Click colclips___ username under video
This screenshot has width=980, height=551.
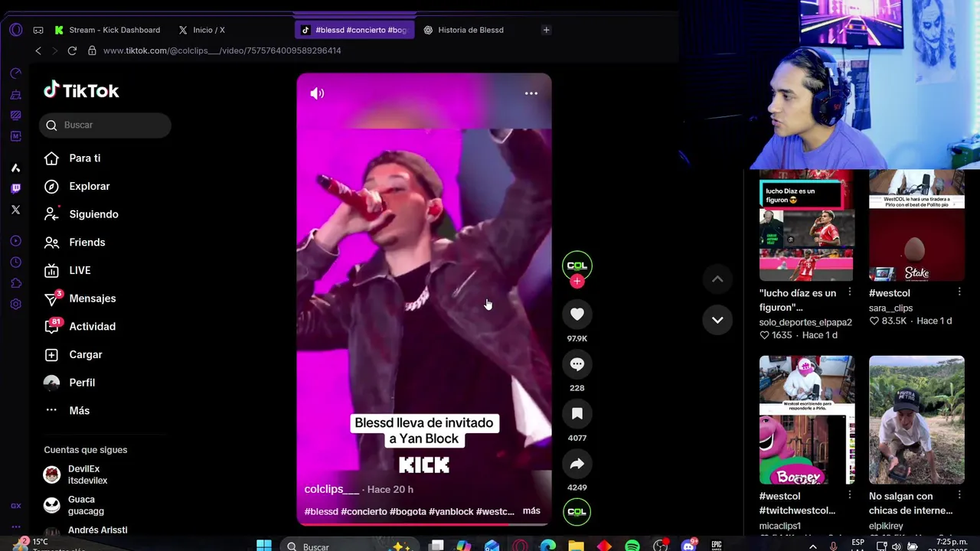(x=332, y=489)
